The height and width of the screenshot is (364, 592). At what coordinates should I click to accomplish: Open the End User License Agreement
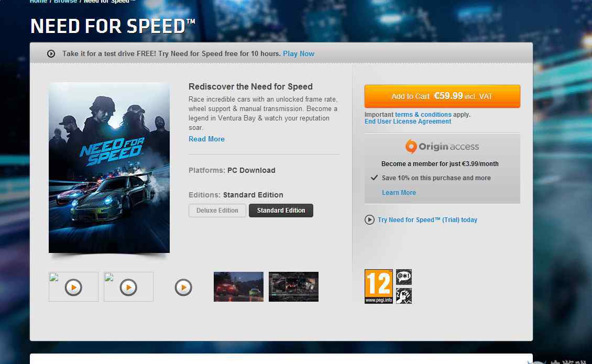coord(408,121)
